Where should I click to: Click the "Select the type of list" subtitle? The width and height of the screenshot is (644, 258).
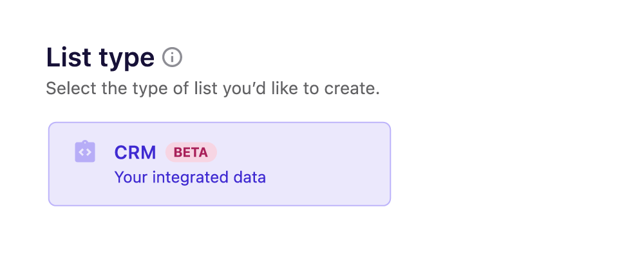pos(213,88)
